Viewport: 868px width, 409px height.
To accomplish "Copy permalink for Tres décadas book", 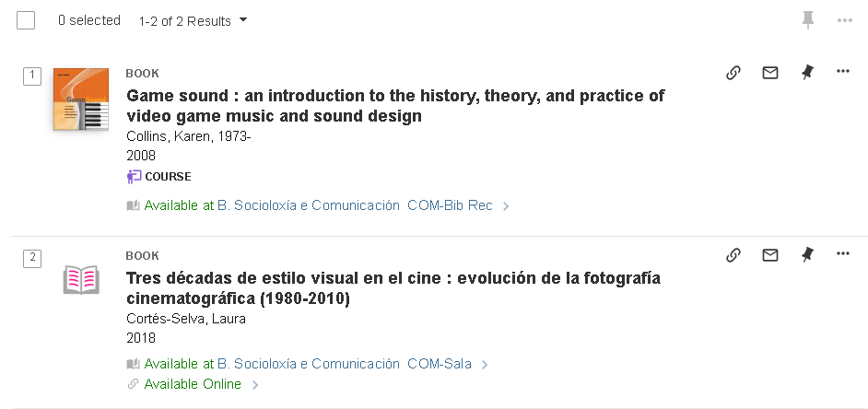I will pyautogui.click(x=733, y=255).
